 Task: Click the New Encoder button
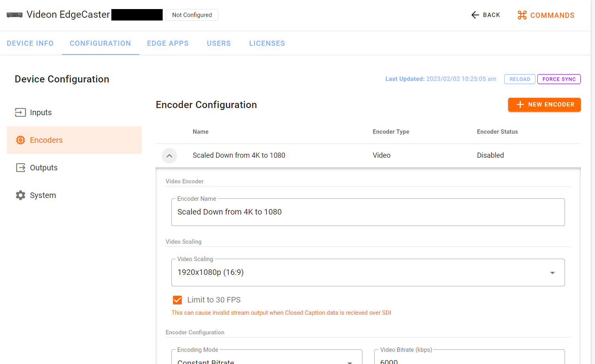coord(544,105)
